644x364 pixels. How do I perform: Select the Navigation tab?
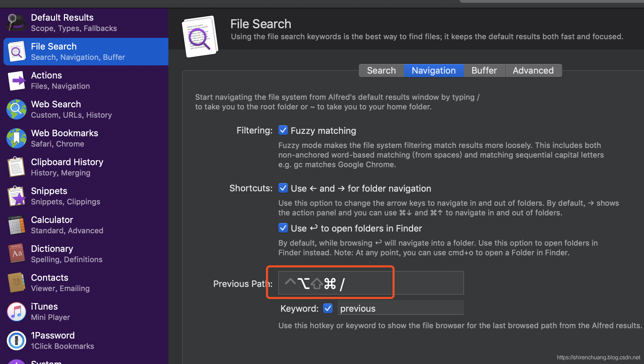pyautogui.click(x=434, y=71)
